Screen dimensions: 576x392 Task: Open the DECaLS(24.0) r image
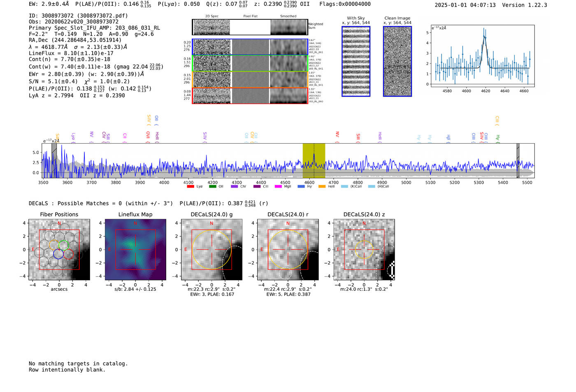[288, 250]
